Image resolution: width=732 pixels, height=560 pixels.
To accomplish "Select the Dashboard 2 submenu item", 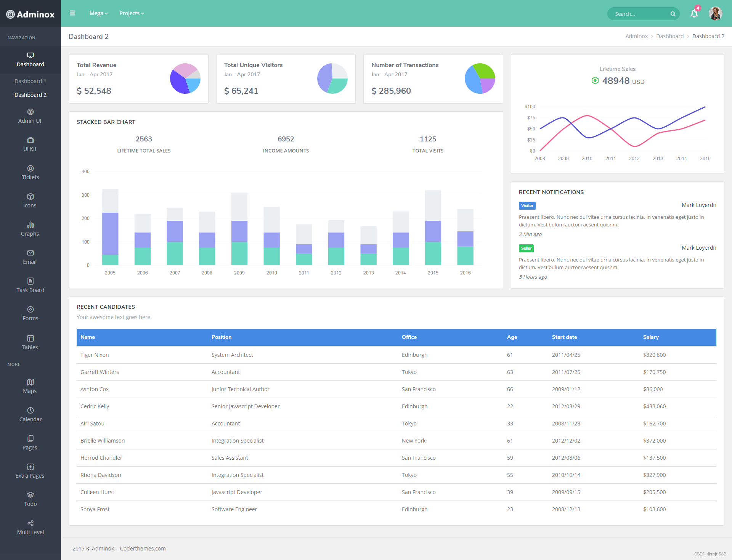I will (x=30, y=95).
